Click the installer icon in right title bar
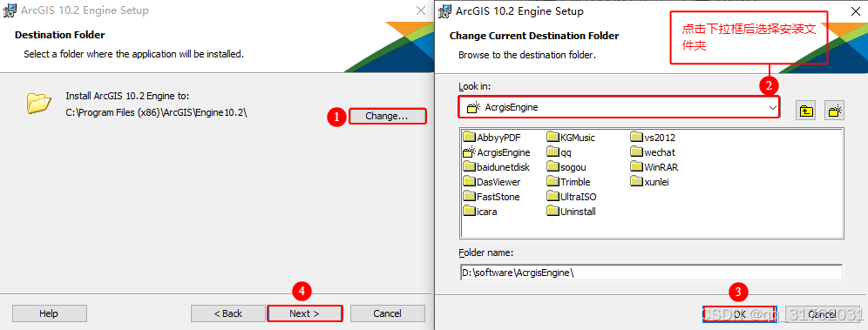 pos(444,10)
